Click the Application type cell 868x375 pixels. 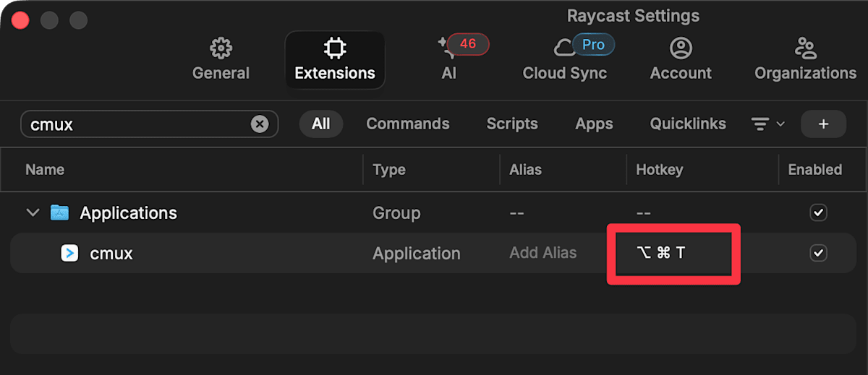417,254
